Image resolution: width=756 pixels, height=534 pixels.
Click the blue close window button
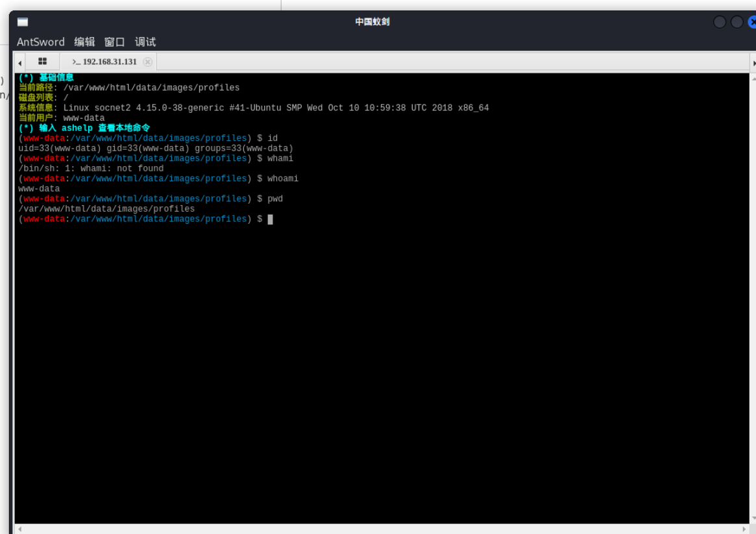[x=753, y=21]
